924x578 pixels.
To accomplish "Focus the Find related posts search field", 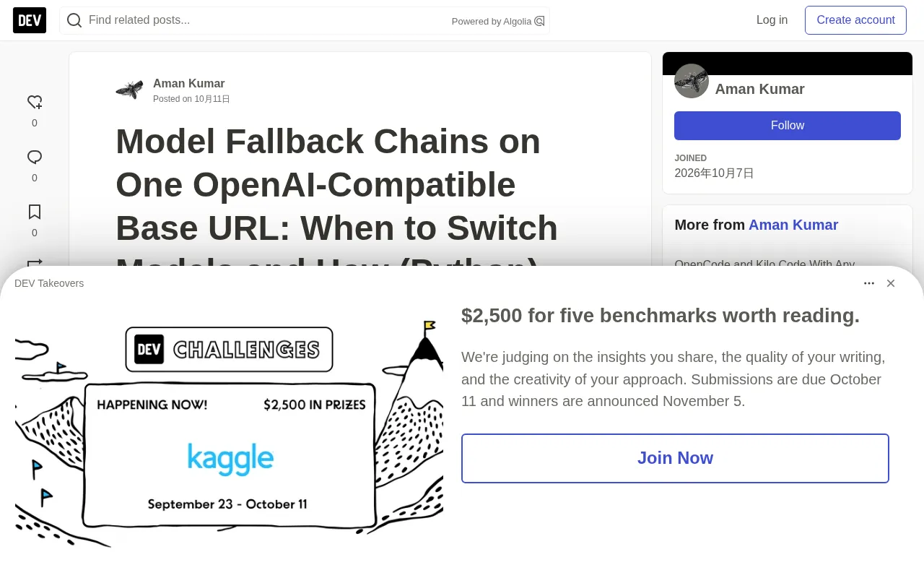I will pyautogui.click(x=267, y=20).
